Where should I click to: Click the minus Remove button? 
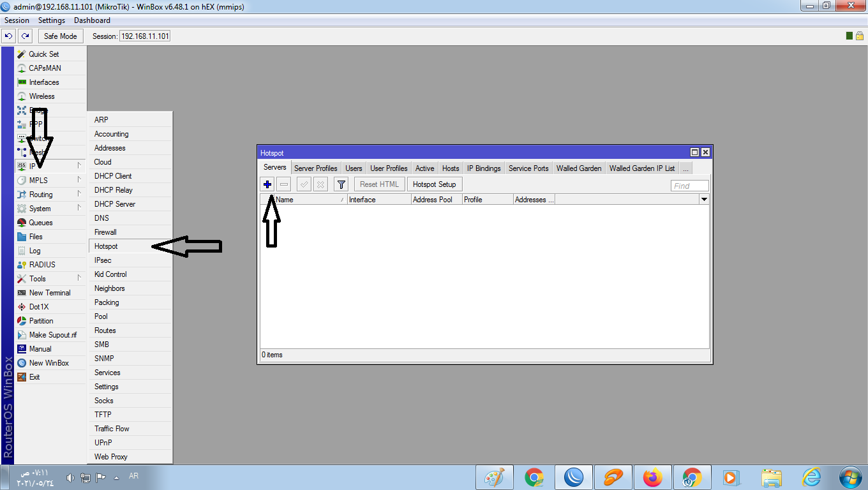click(284, 184)
